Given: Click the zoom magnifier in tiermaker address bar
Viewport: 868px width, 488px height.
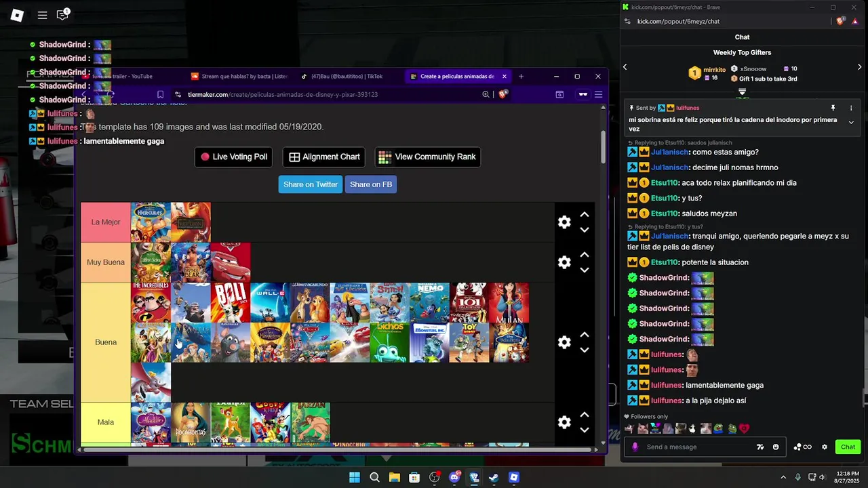Looking at the screenshot, I should tap(486, 95).
